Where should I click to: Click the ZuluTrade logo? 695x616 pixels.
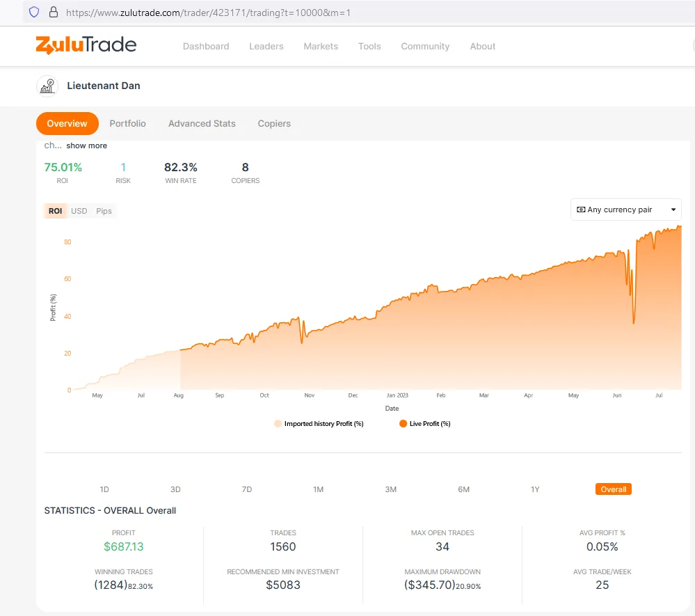(x=86, y=45)
